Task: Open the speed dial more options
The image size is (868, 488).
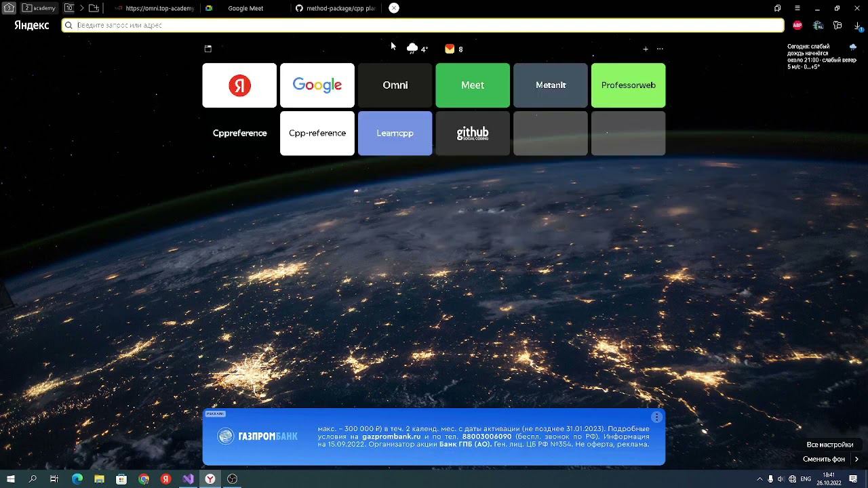Action: point(660,49)
